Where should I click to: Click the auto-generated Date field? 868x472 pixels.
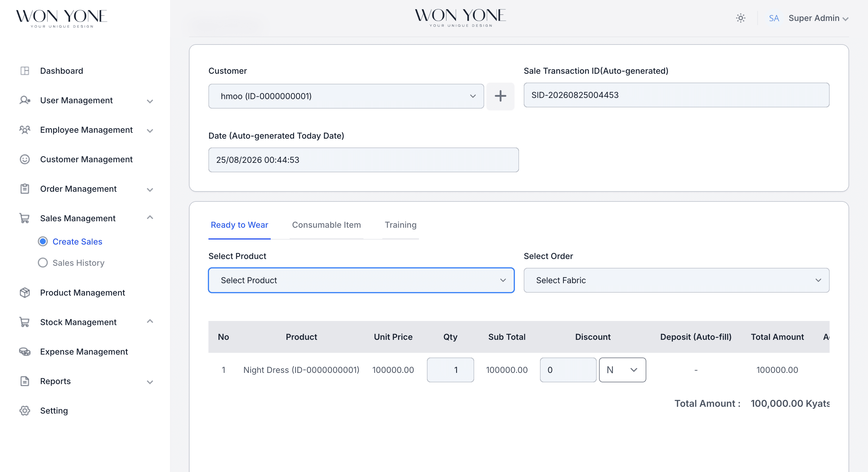[363, 160]
